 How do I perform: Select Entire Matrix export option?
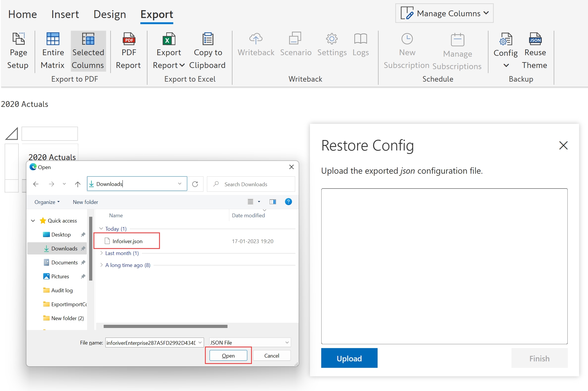(x=53, y=51)
